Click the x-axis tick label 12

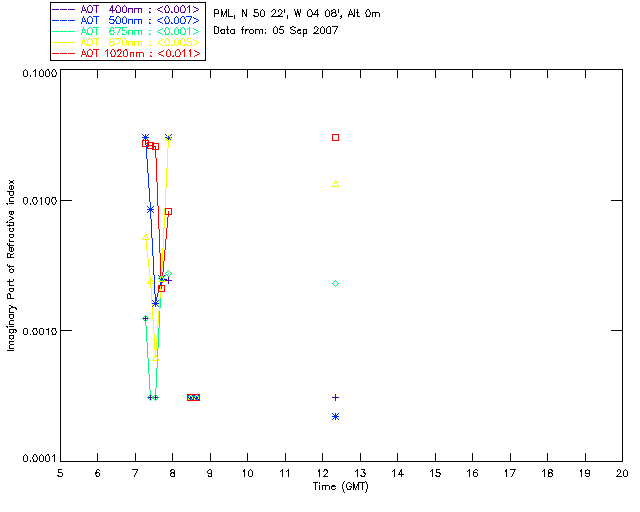[322, 473]
